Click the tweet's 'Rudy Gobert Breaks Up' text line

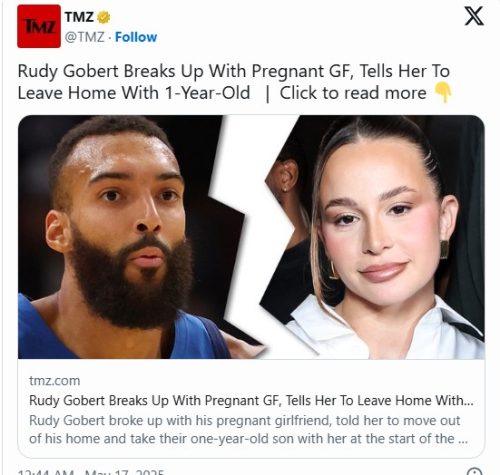(x=234, y=72)
